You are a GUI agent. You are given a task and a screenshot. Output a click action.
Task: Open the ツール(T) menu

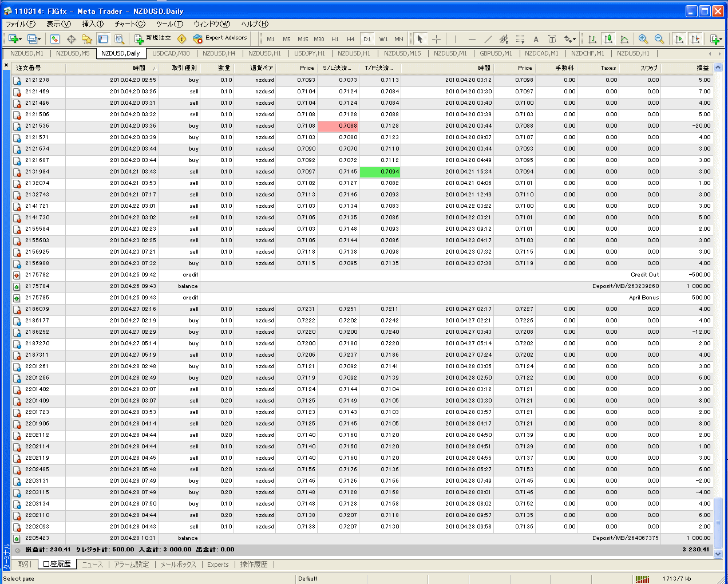169,24
